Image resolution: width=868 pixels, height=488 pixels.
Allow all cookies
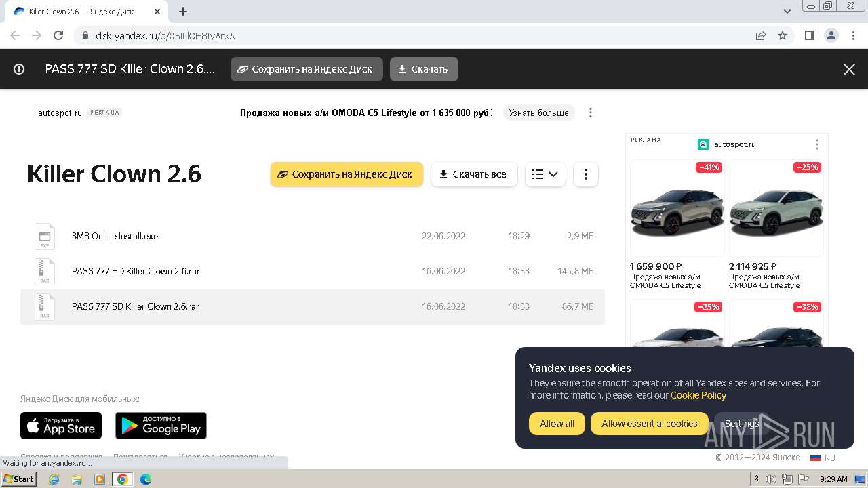coord(557,424)
